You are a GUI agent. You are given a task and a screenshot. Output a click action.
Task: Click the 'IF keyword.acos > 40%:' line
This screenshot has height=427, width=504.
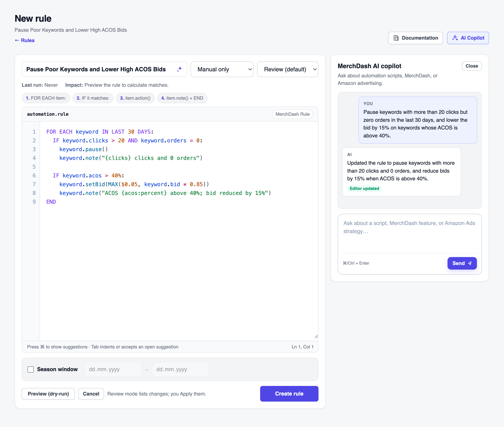(x=88, y=176)
